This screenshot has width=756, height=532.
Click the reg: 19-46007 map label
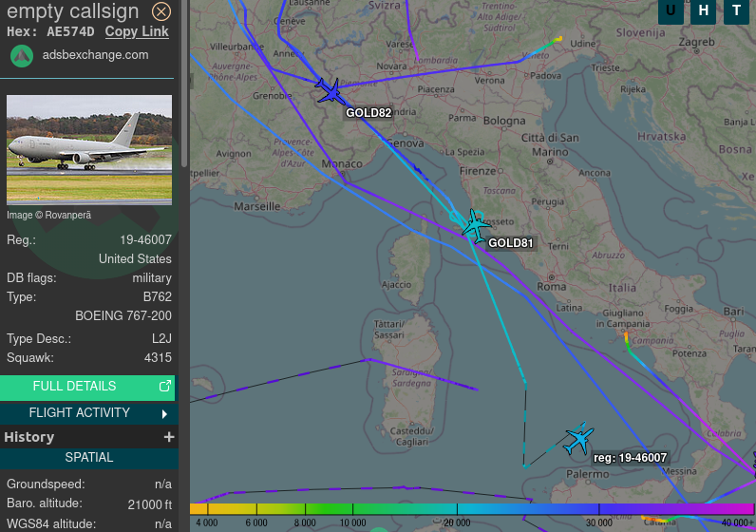coord(631,458)
